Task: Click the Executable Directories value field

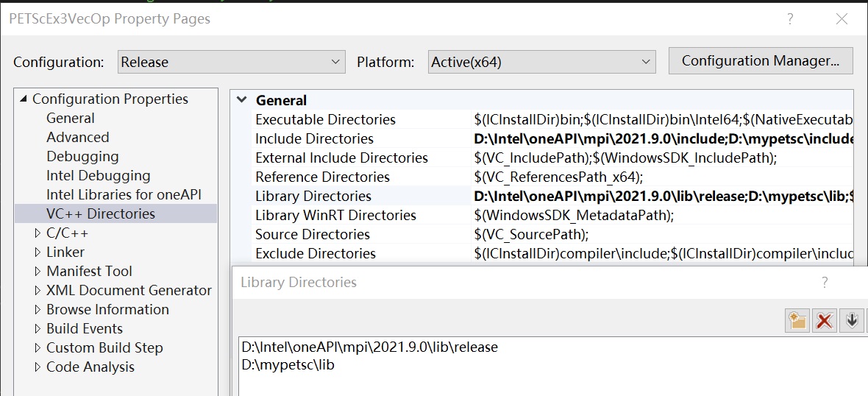Action: 662,119
